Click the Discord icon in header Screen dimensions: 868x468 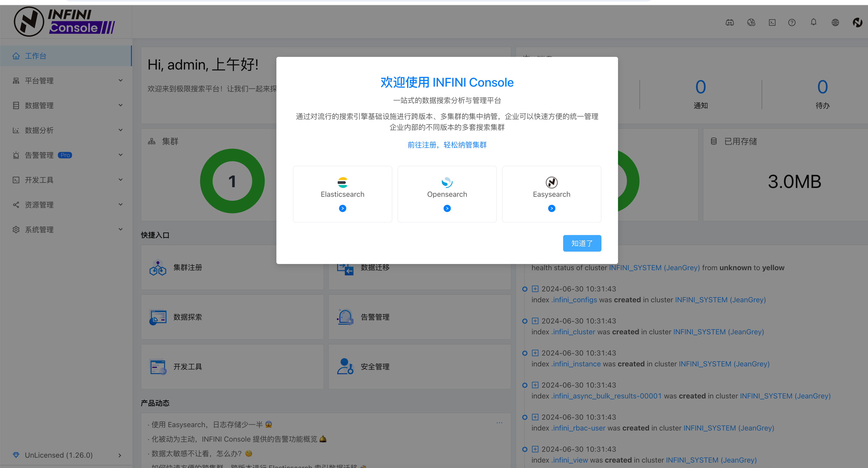pos(730,22)
